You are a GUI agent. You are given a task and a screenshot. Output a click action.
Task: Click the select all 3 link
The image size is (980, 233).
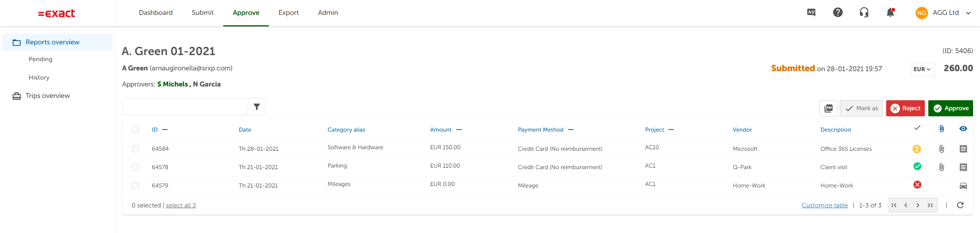[x=181, y=205]
